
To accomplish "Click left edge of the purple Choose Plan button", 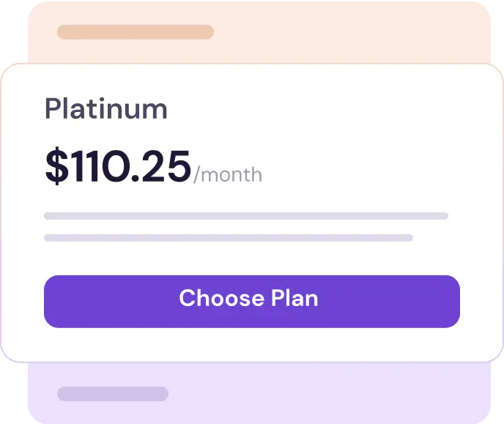I will pyautogui.click(x=51, y=301).
